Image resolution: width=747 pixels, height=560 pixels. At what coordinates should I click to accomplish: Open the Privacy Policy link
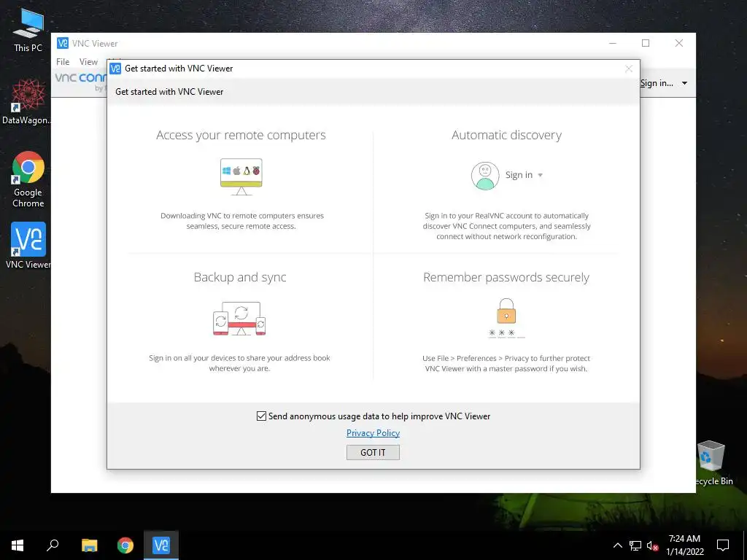point(373,433)
